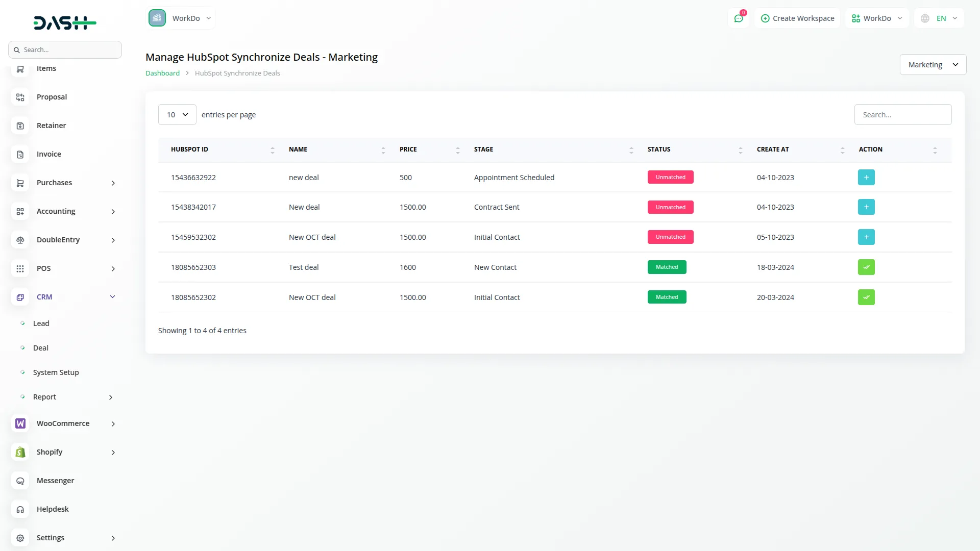Screen dimensions: 980x551
Task: Sync the unmatched deal 15436632922 with plus button
Action: pyautogui.click(x=866, y=177)
